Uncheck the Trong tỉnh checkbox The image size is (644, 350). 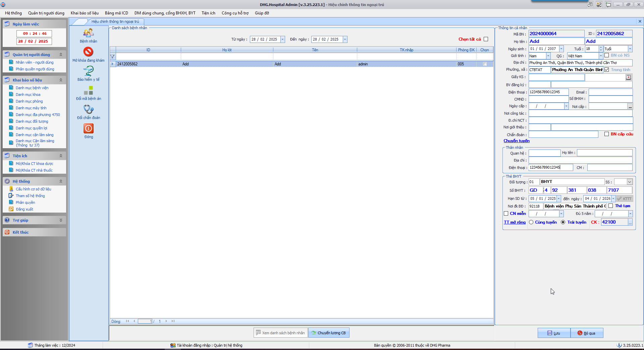click(x=606, y=70)
